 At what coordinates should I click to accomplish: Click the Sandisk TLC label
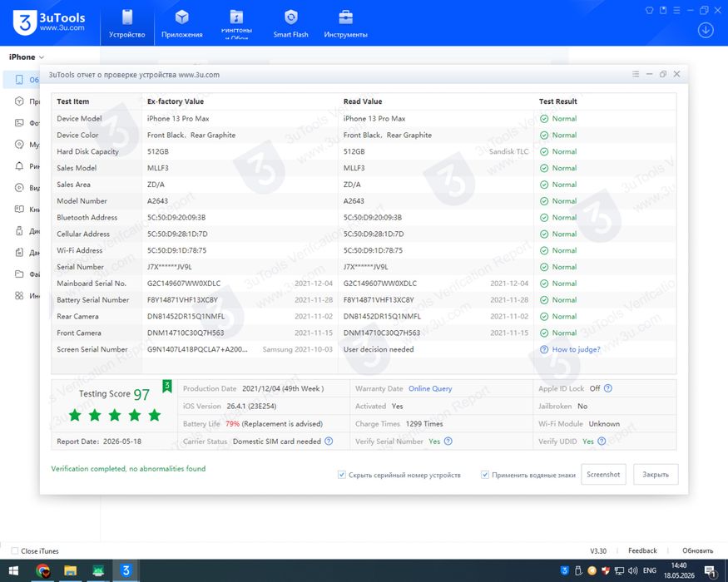pos(508,151)
